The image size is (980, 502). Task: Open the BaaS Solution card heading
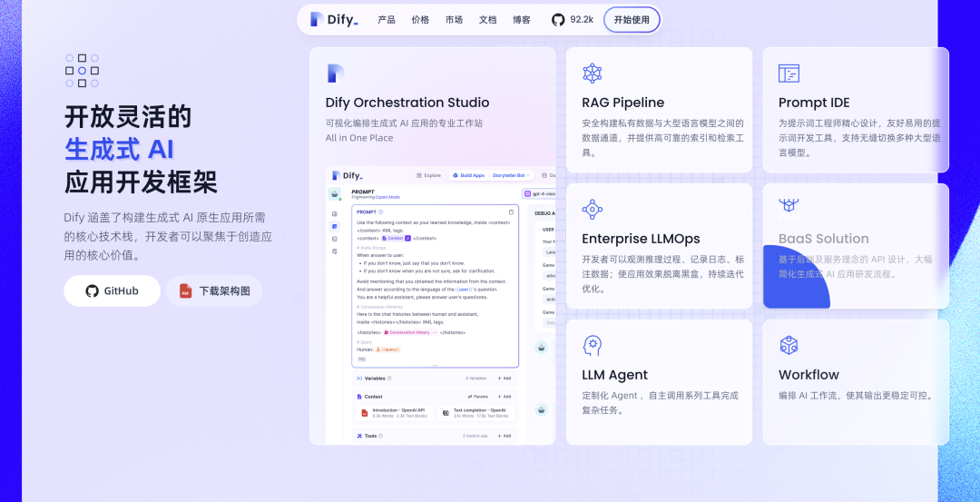[x=823, y=239]
